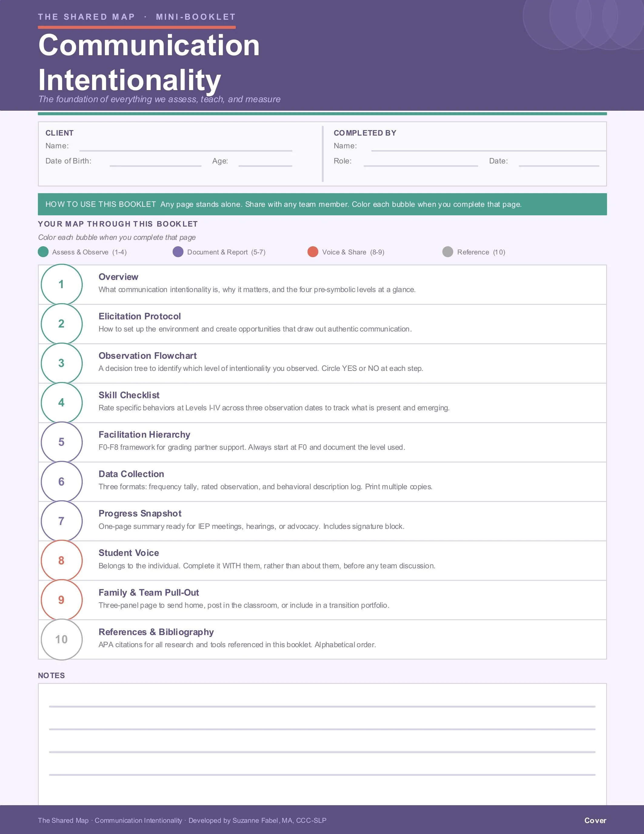This screenshot has height=834, width=644.
Task: Click bubble 7 beside Progress Snapshot
Action: point(62,521)
